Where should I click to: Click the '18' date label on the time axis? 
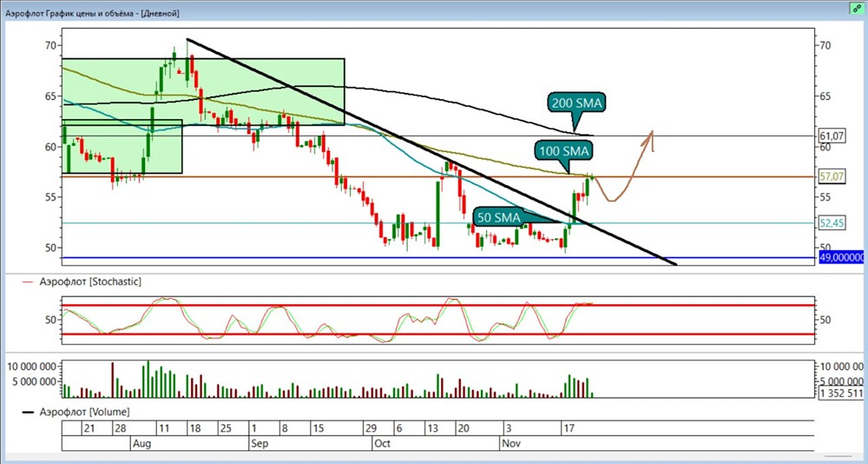pos(194,428)
